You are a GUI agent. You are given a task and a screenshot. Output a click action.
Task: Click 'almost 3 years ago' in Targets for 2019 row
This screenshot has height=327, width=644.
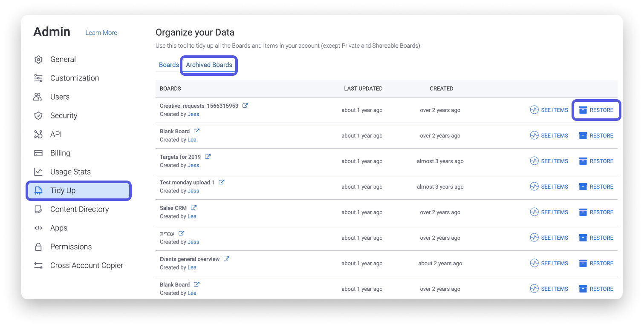(x=440, y=161)
